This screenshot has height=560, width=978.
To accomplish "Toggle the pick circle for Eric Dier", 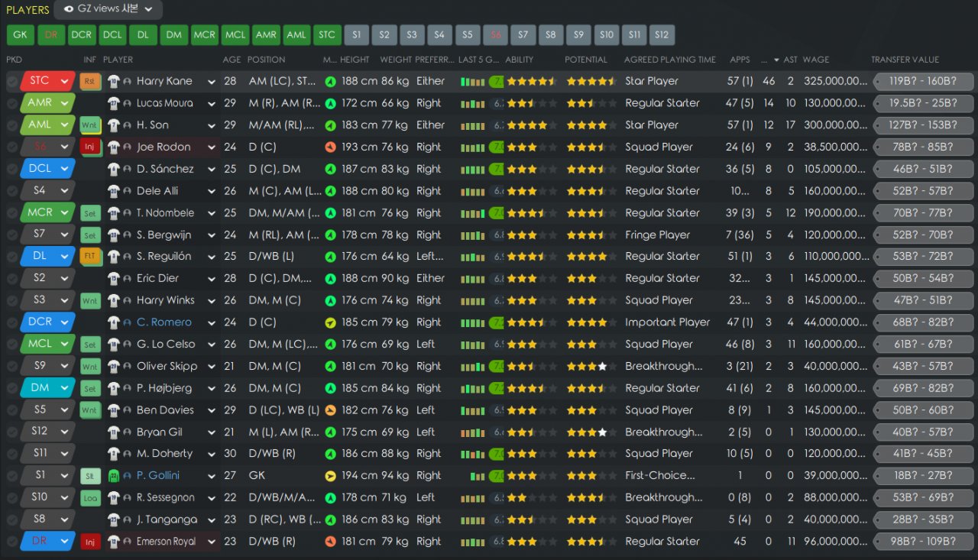I will [12, 279].
